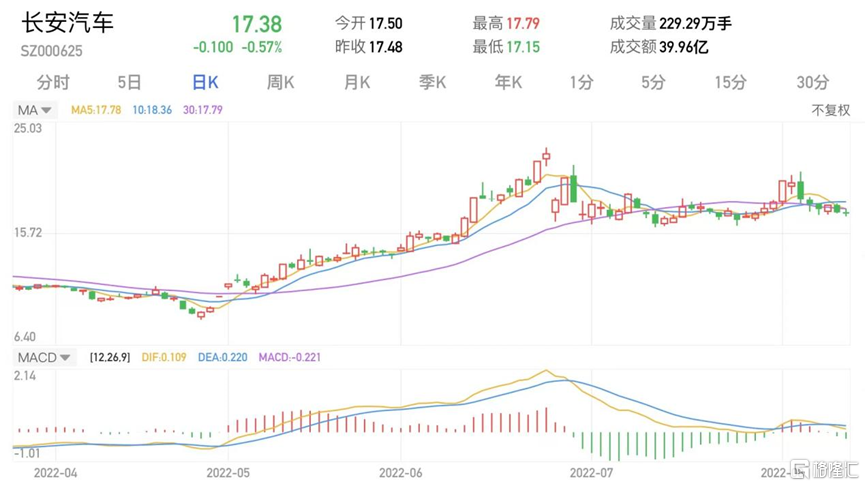The image size is (865, 486).
Task: Select the 30分 interval tab
Action: 813,83
